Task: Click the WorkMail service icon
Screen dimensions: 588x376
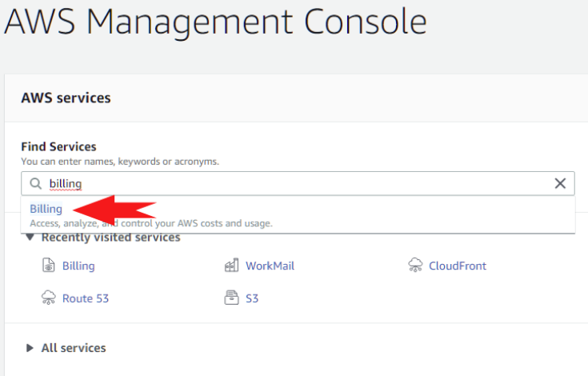Action: tap(231, 266)
